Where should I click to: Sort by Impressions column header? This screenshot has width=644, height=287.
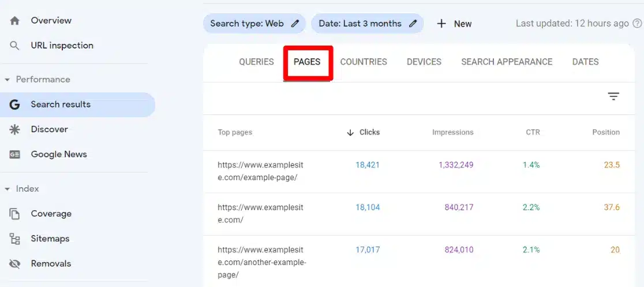coord(452,132)
